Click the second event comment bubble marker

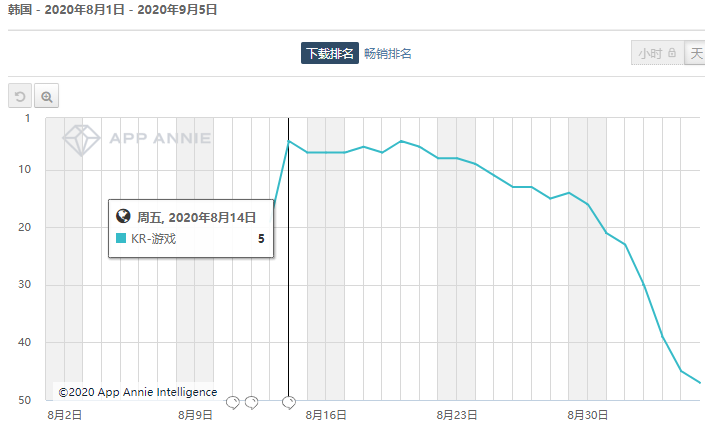point(251,402)
